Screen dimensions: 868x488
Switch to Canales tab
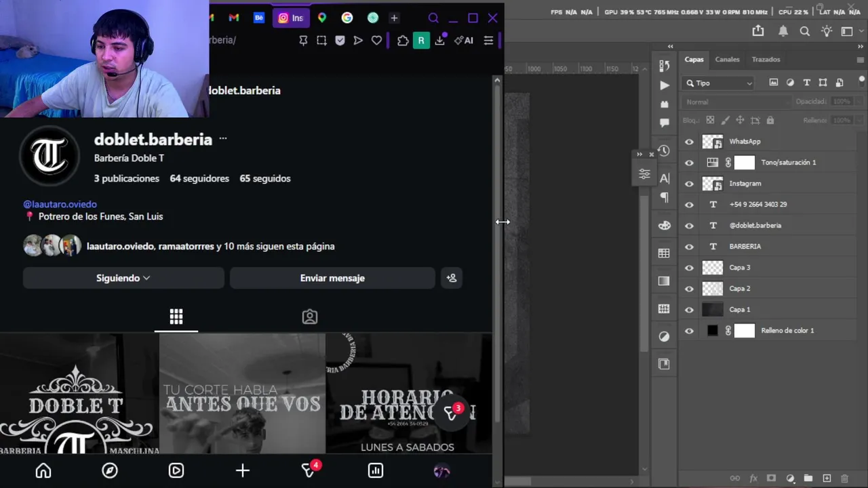pos(727,60)
